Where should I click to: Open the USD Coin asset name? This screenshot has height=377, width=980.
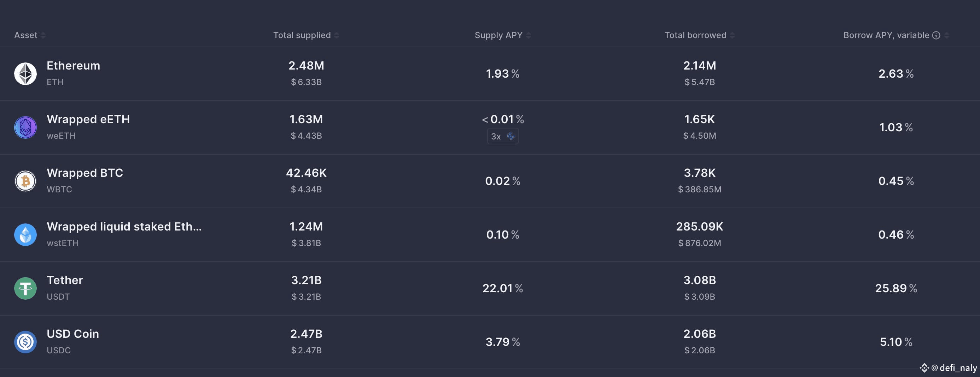pyautogui.click(x=73, y=334)
